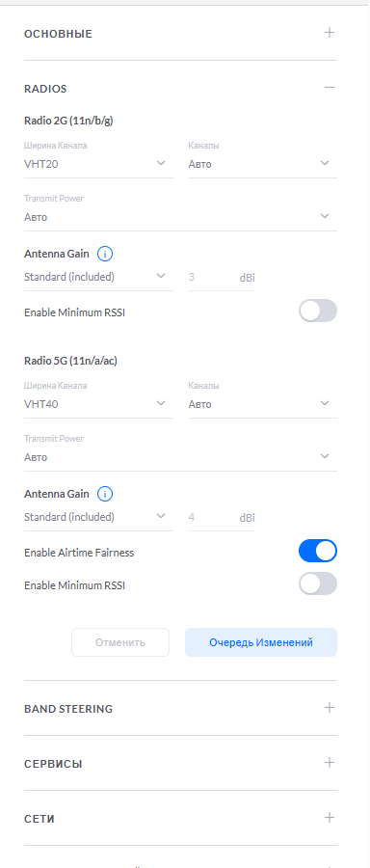Click the 5G antenna gain dBi field
Viewport: 370px width, 868px height.
[222, 518]
